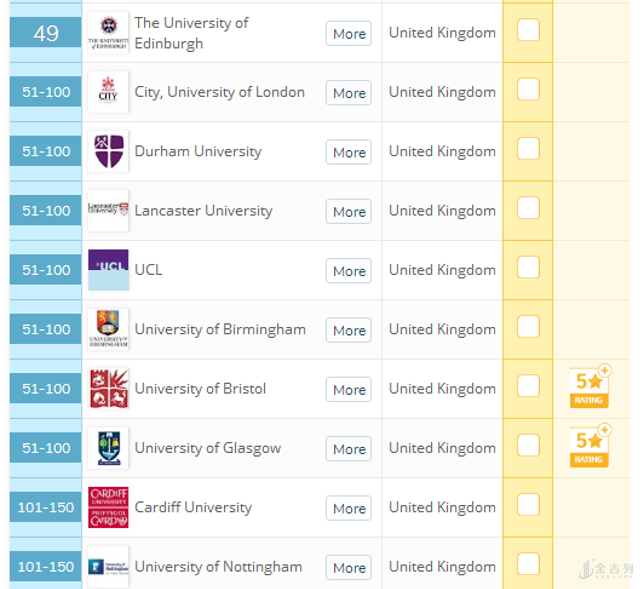
Task: Click the University of Bristol red logo
Action: pyautogui.click(x=108, y=389)
